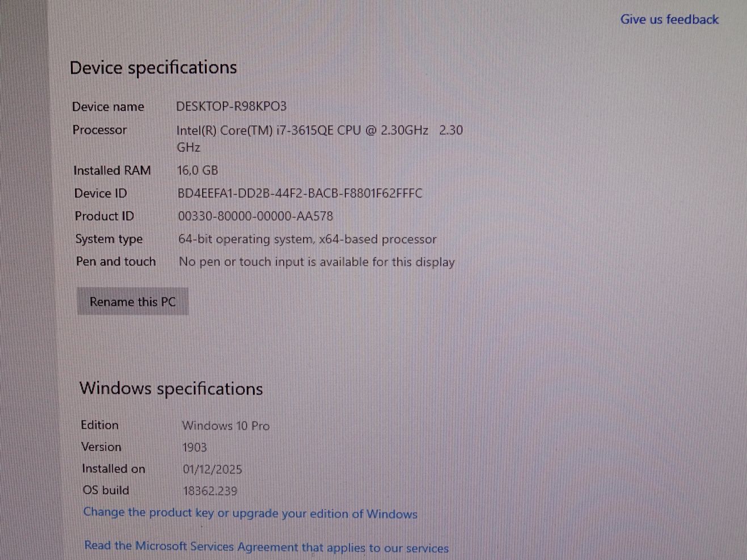This screenshot has width=747, height=560.
Task: Click the no pen or touch input text
Action: [x=316, y=262]
